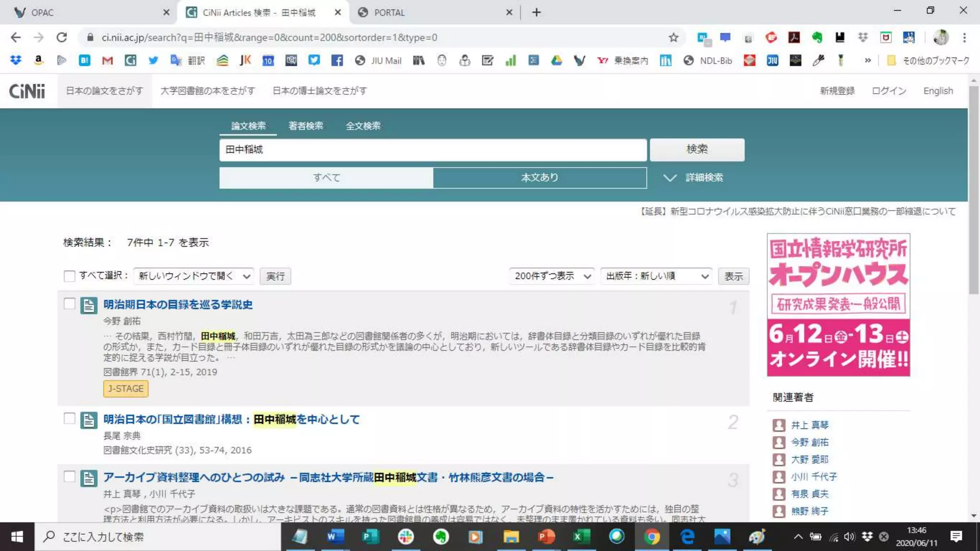Click the J-STAGE button
Image resolution: width=980 pixels, height=551 pixels.
(x=126, y=388)
